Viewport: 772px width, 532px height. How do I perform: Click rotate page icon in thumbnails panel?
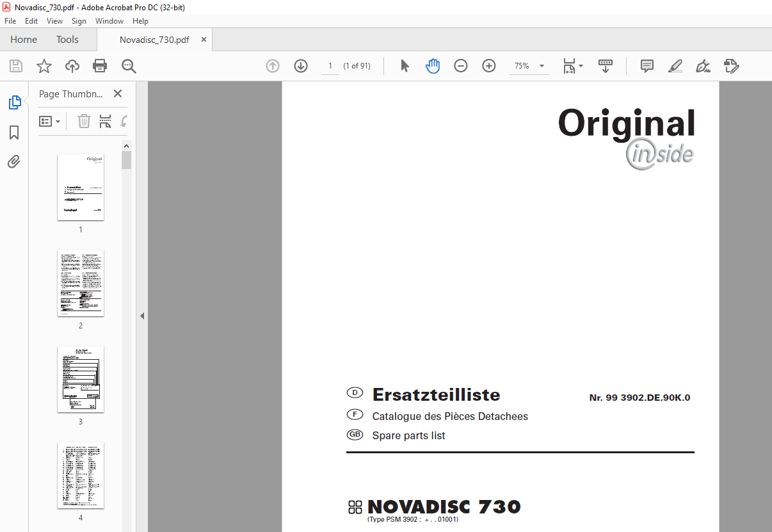[124, 121]
